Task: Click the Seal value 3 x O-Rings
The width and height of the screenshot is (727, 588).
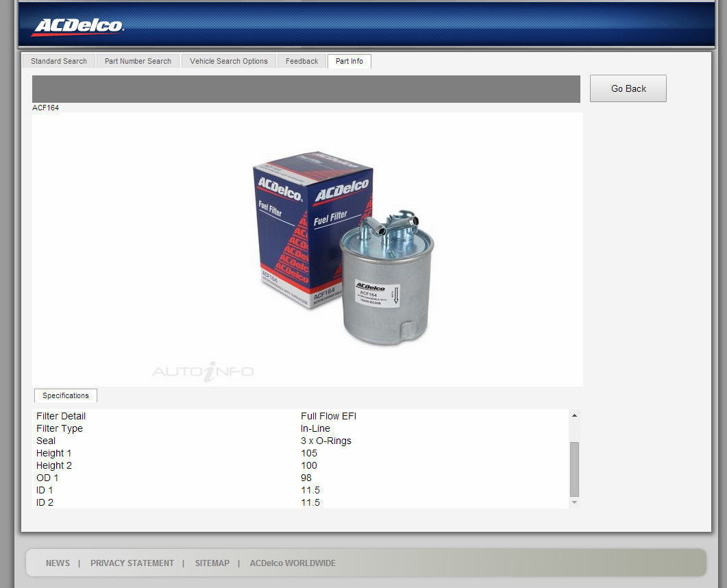Action: 326,441
